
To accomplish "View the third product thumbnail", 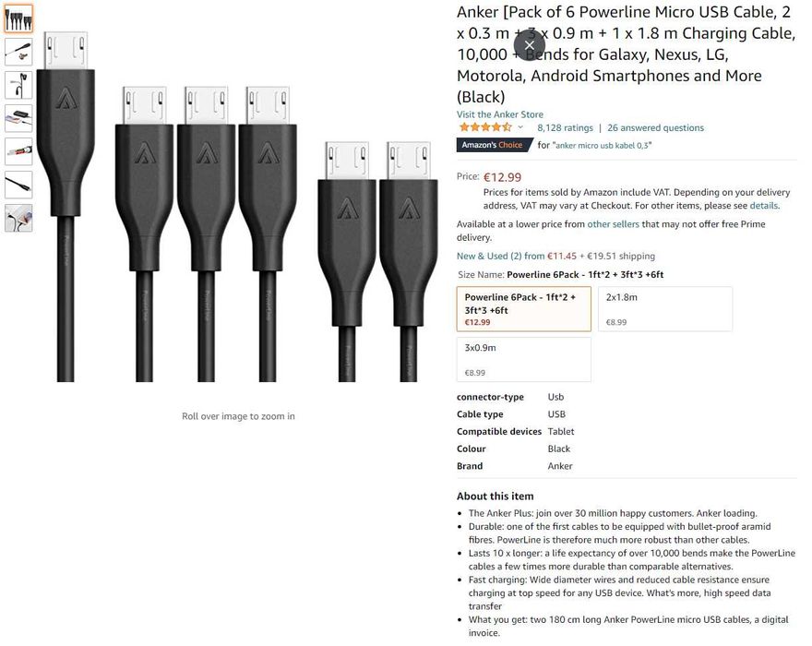I will click(x=18, y=85).
